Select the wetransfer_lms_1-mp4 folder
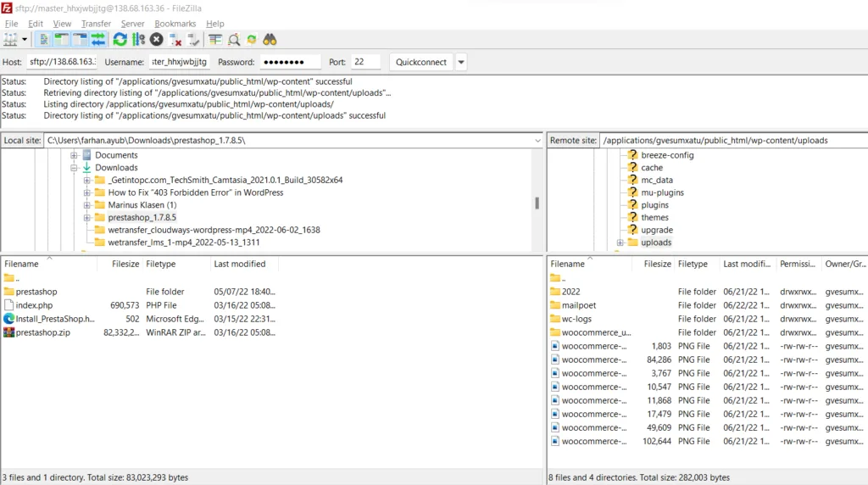868x485 pixels. tap(183, 242)
